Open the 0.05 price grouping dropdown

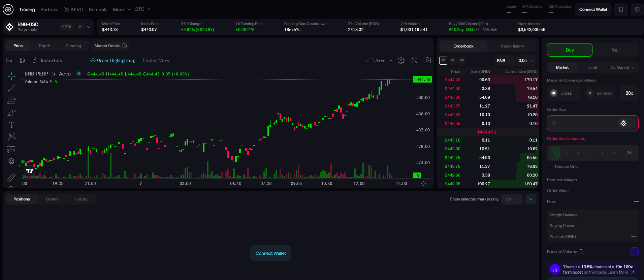point(526,61)
